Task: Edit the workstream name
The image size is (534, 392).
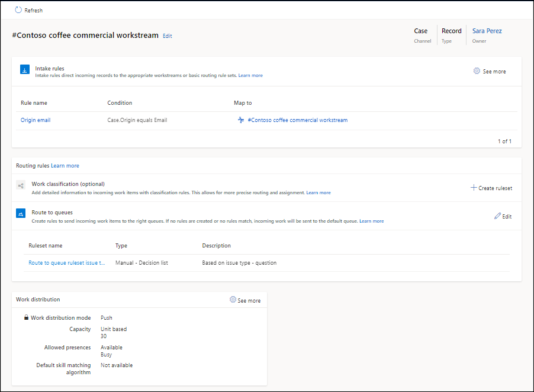Action: [x=167, y=36]
